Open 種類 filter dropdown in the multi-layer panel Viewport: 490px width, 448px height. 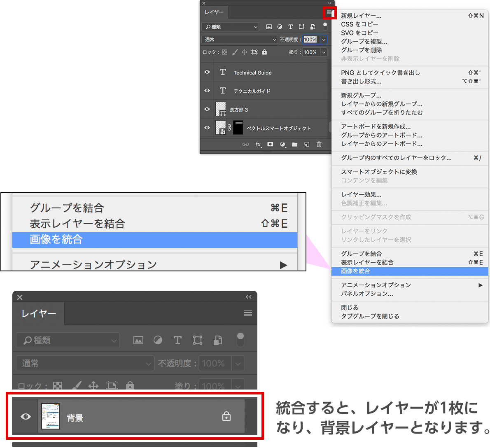pyautogui.click(x=231, y=27)
